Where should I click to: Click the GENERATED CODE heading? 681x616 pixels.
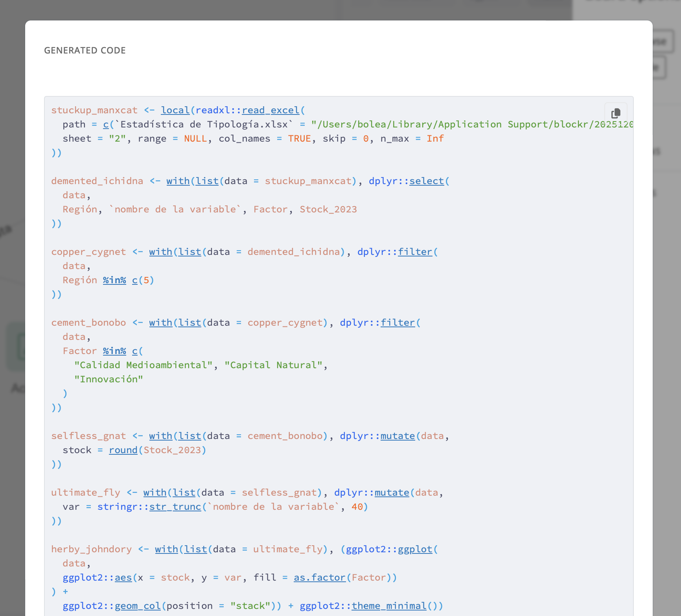(85, 50)
